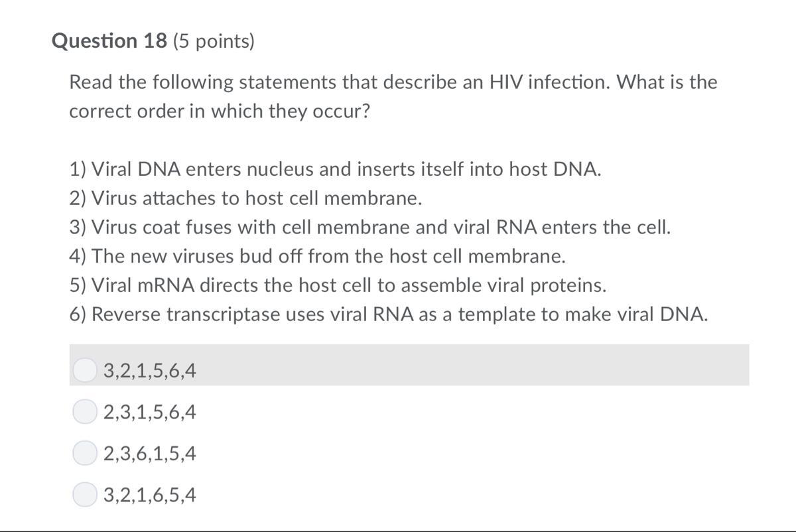Image resolution: width=796 pixels, height=532 pixels.
Task: Click the Question 18 heading
Action: coord(109,41)
